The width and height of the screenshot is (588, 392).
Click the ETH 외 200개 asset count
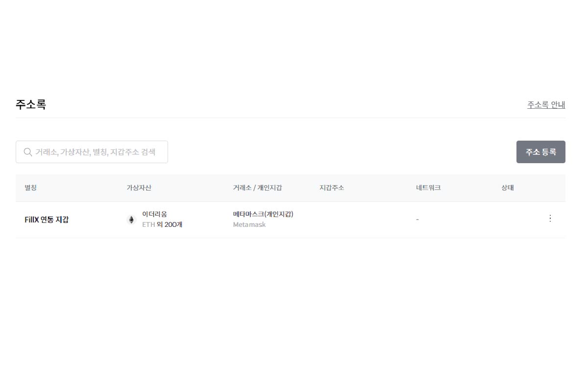click(x=162, y=225)
